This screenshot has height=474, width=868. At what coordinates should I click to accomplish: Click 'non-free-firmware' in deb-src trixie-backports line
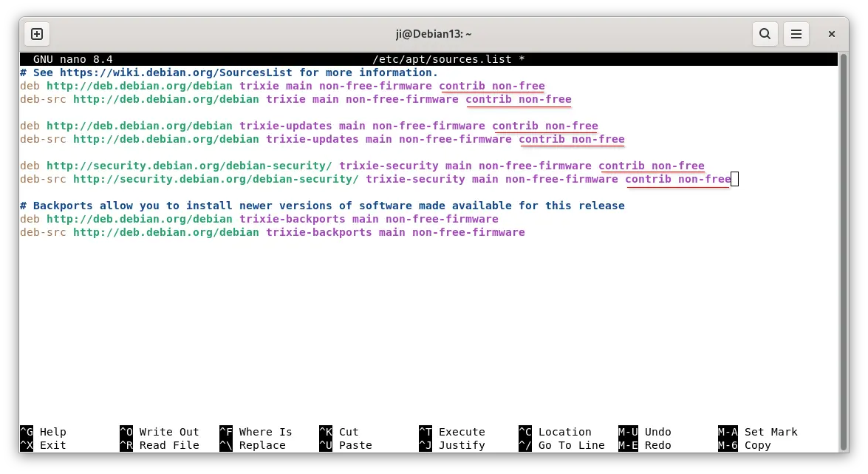469,232
